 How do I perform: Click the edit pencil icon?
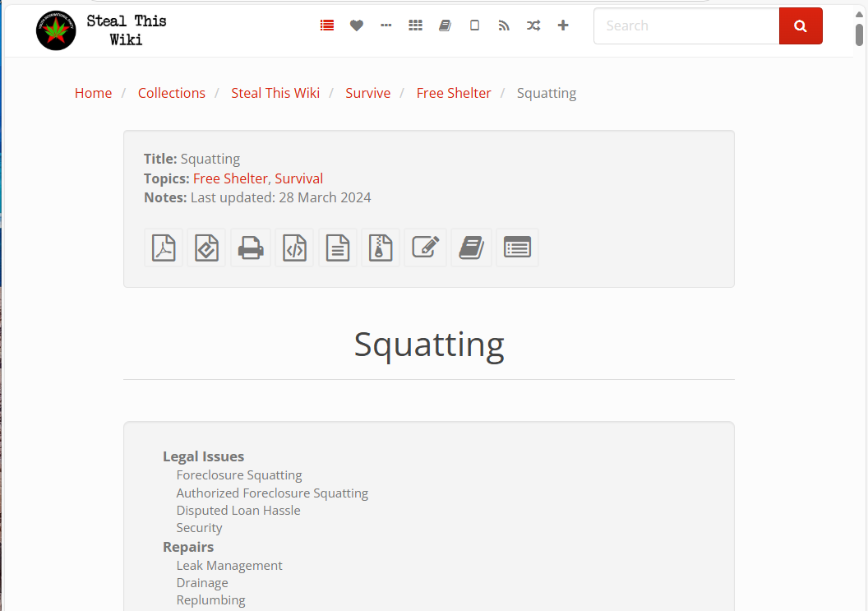click(425, 248)
